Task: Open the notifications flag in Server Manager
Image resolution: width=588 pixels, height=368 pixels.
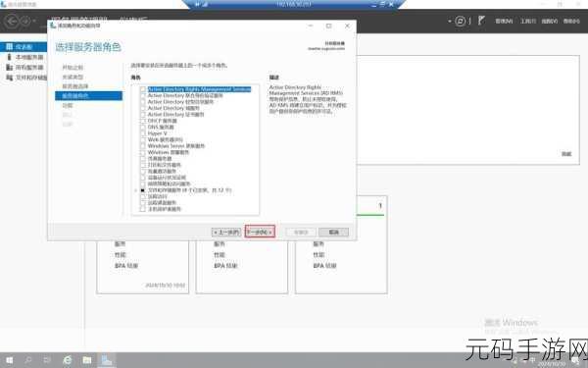Action: (x=481, y=21)
